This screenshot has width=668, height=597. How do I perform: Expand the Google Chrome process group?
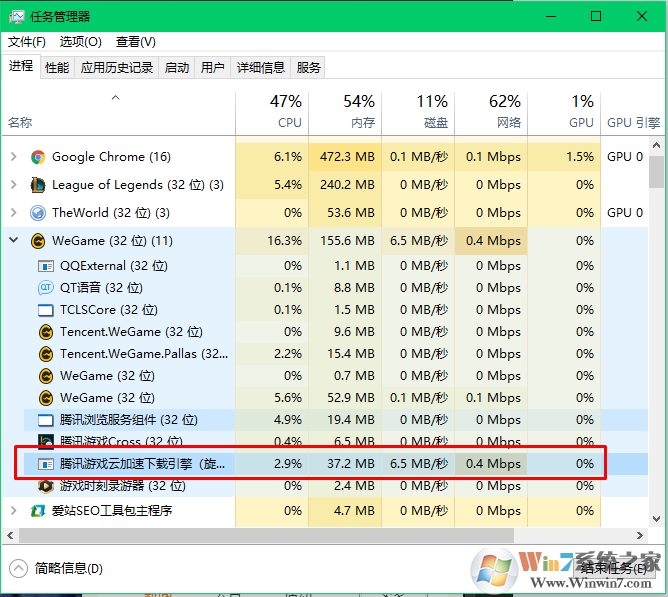point(14,157)
